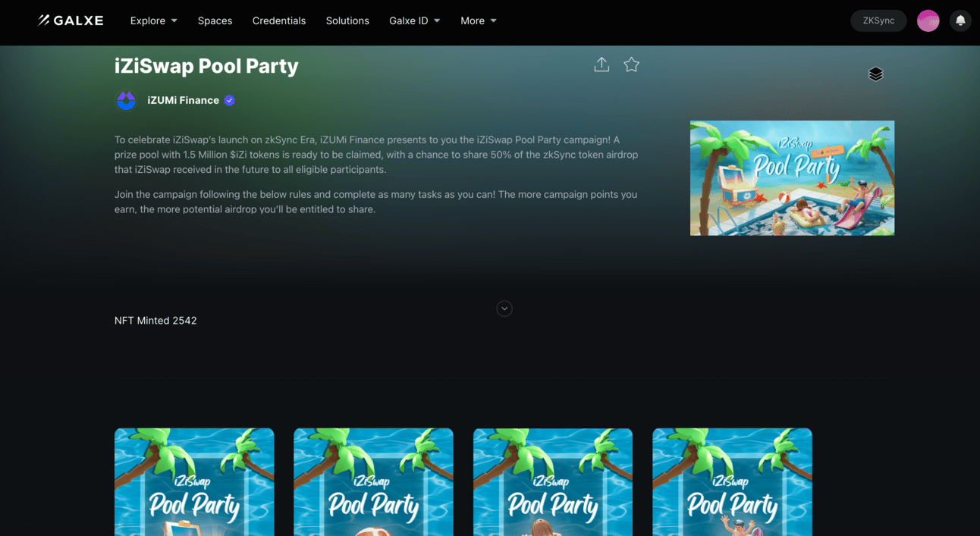Click the Galxe logo in header
Screen dimensions: 980x536
pos(71,20)
